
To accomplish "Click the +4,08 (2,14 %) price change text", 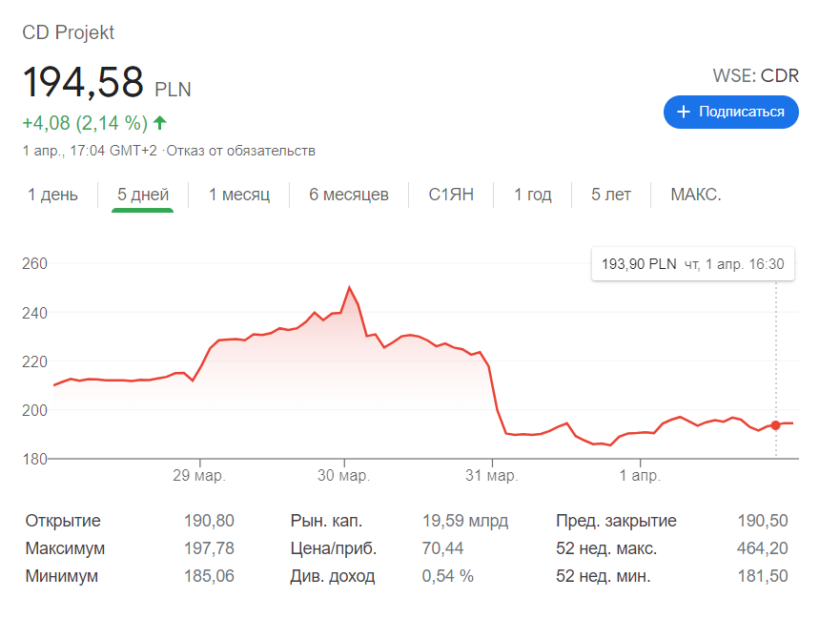I will click(85, 123).
